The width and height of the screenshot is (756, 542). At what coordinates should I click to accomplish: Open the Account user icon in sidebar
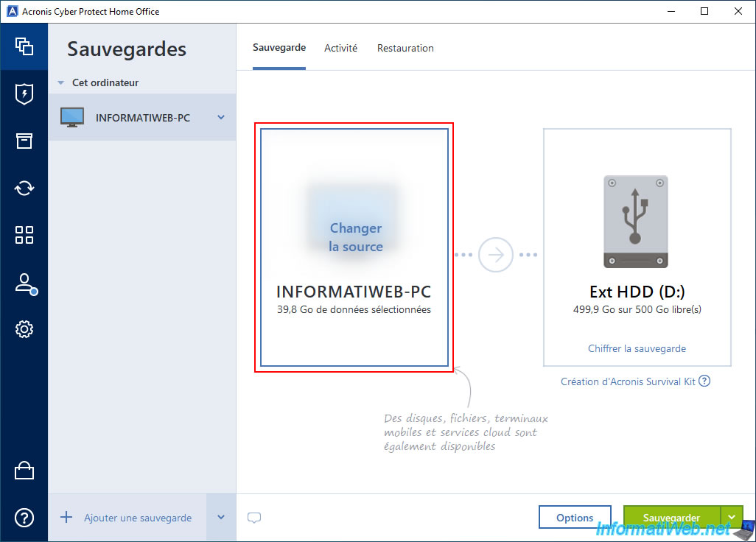pos(25,284)
